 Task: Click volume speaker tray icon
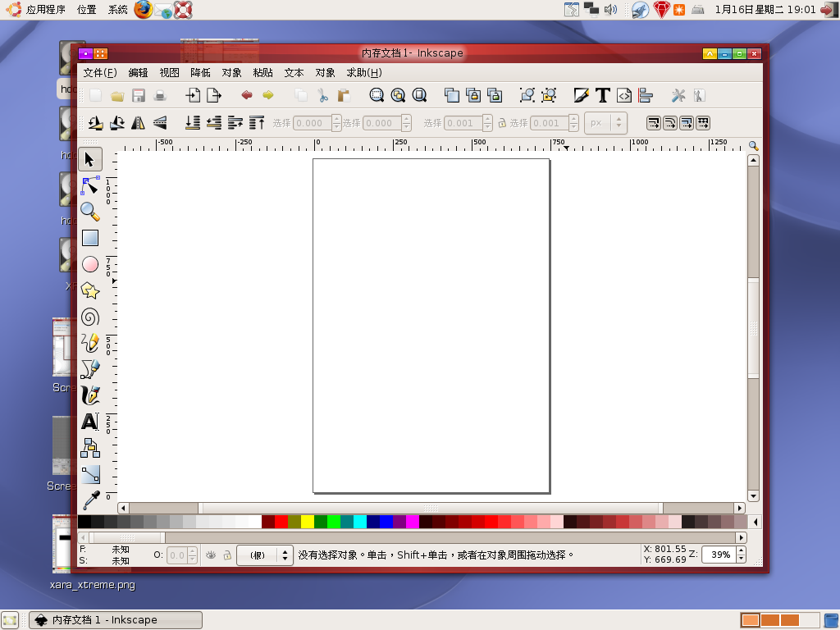[x=610, y=10]
